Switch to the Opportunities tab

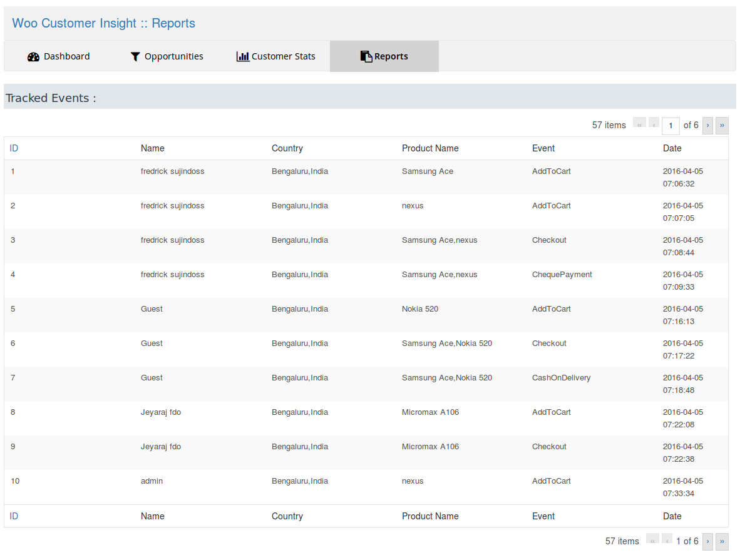[167, 56]
